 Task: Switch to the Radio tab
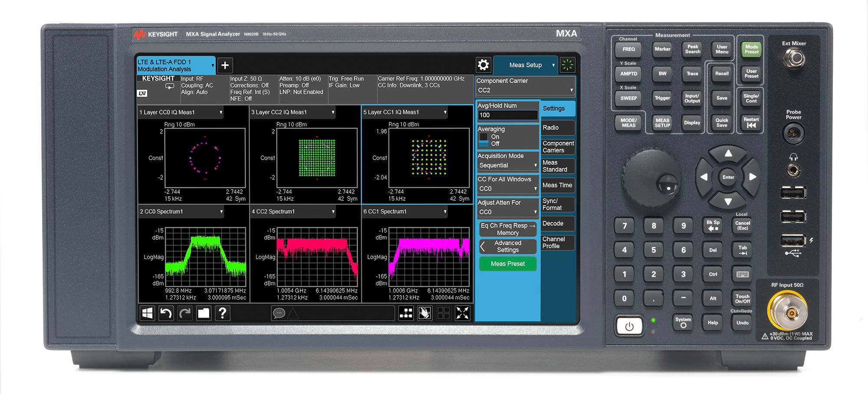point(558,128)
